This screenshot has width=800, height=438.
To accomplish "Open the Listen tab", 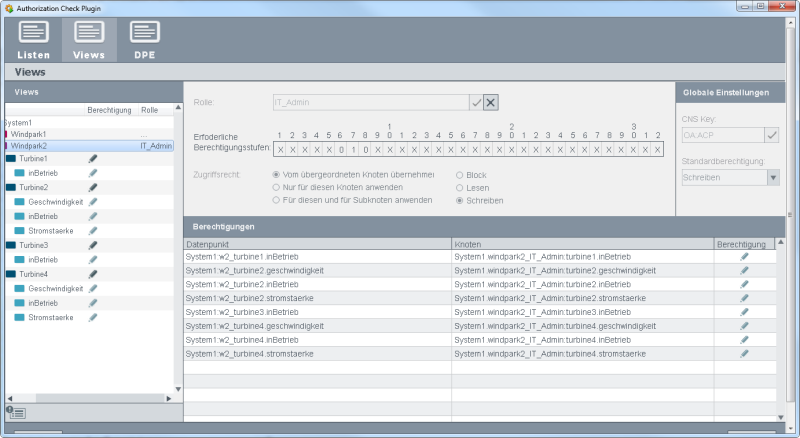I will (34, 39).
